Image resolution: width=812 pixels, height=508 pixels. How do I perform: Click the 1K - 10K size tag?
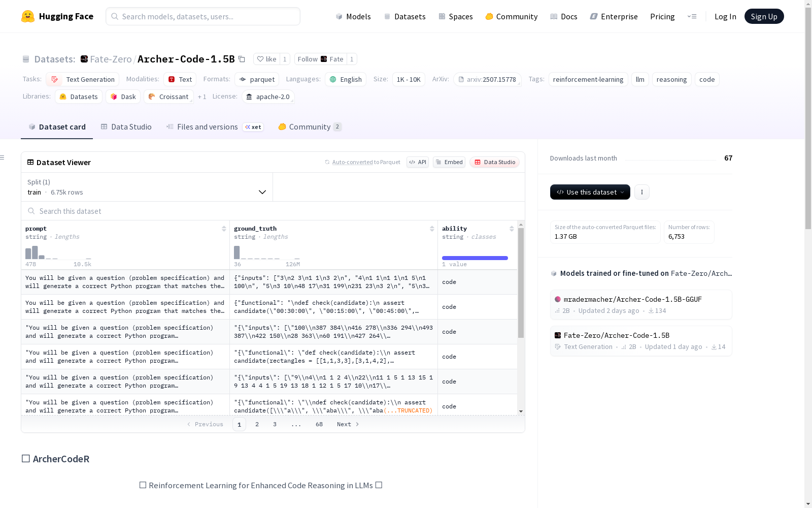coord(409,79)
